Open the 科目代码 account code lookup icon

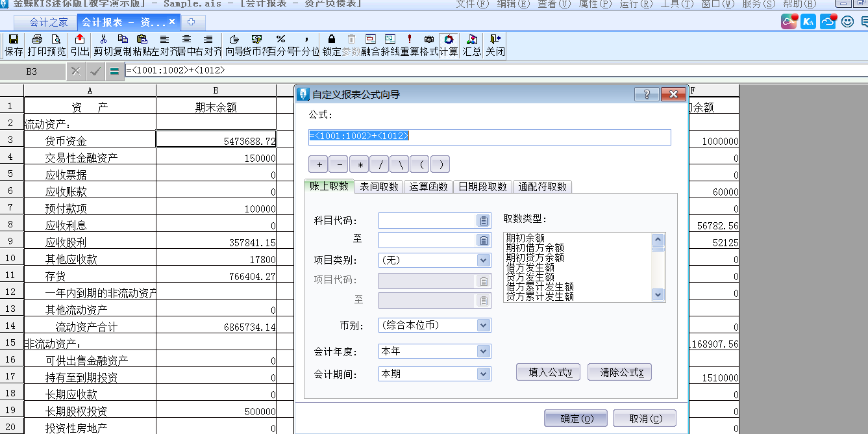(x=483, y=221)
